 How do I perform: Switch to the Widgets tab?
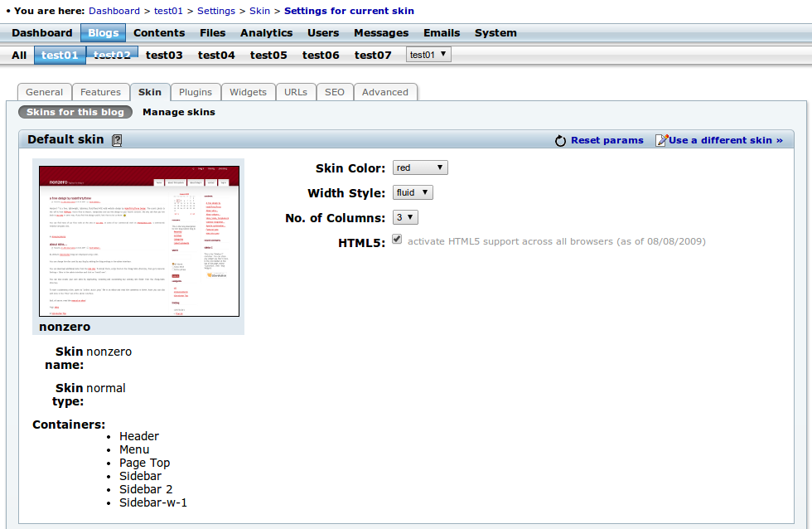248,92
